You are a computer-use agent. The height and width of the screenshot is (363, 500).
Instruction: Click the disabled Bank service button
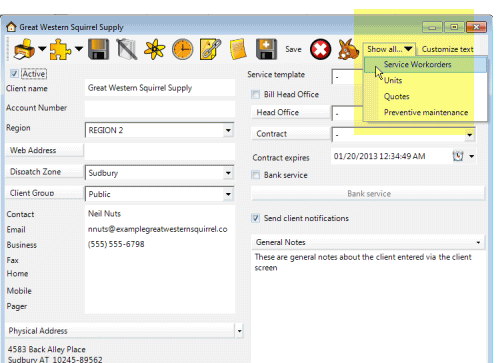368,194
